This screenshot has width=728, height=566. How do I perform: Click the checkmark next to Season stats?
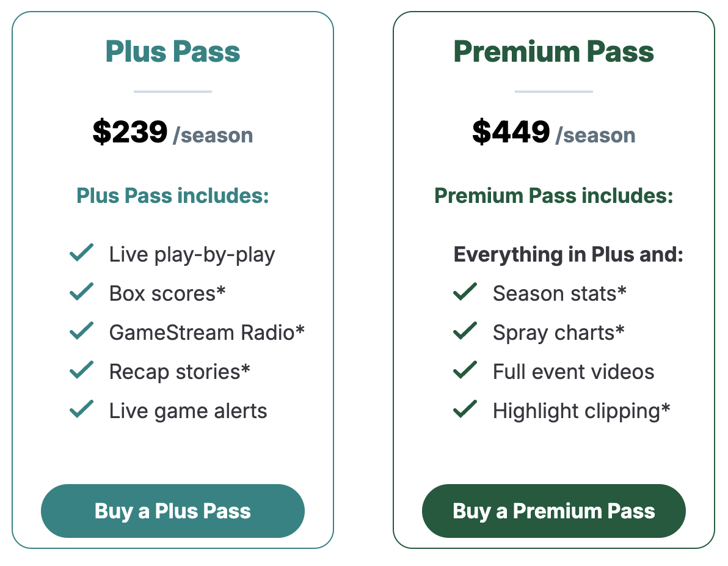point(465,292)
